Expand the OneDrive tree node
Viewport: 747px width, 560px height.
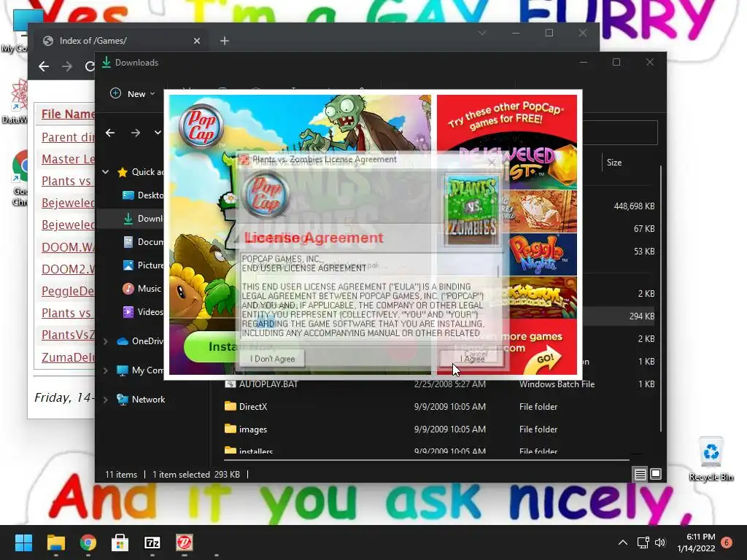pyautogui.click(x=105, y=341)
